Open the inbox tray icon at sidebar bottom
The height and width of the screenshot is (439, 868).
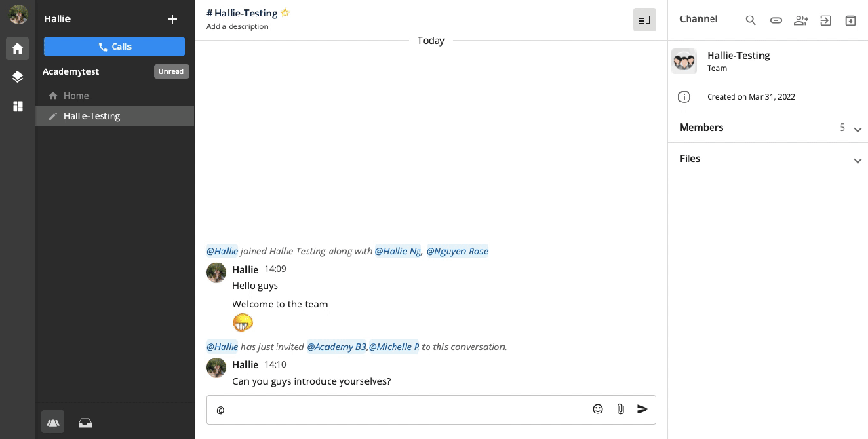tap(85, 423)
